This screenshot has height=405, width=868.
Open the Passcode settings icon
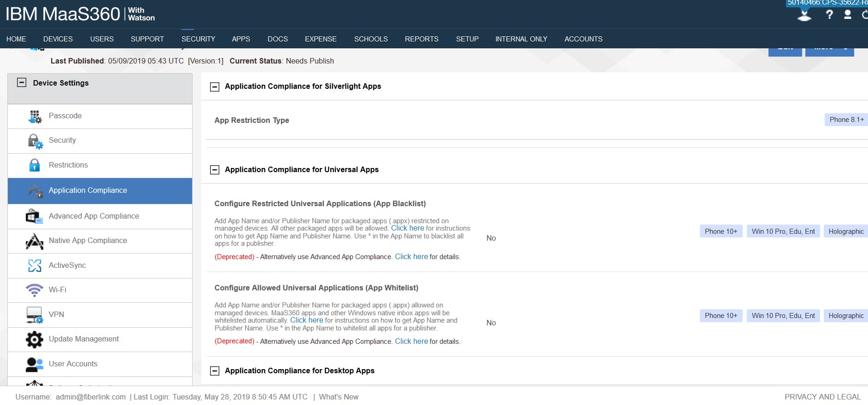click(x=35, y=116)
